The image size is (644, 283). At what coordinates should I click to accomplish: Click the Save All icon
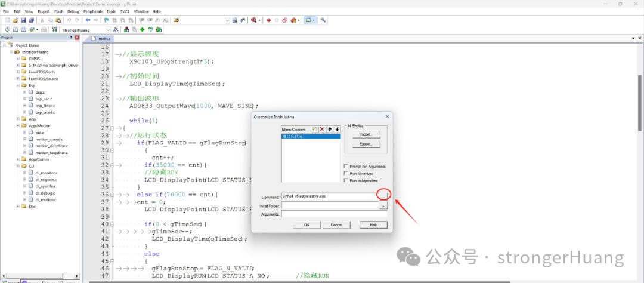pyautogui.click(x=31, y=20)
